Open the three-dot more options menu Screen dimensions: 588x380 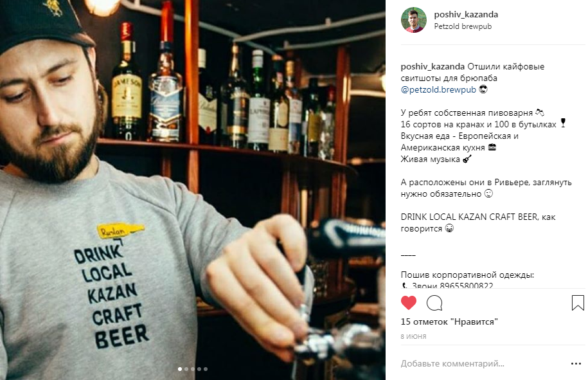click(x=576, y=363)
